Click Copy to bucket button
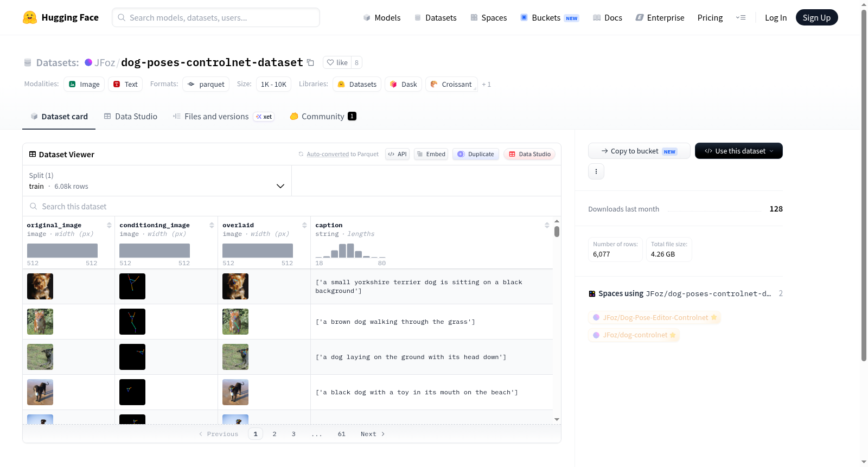The width and height of the screenshot is (868, 467). 639,151
